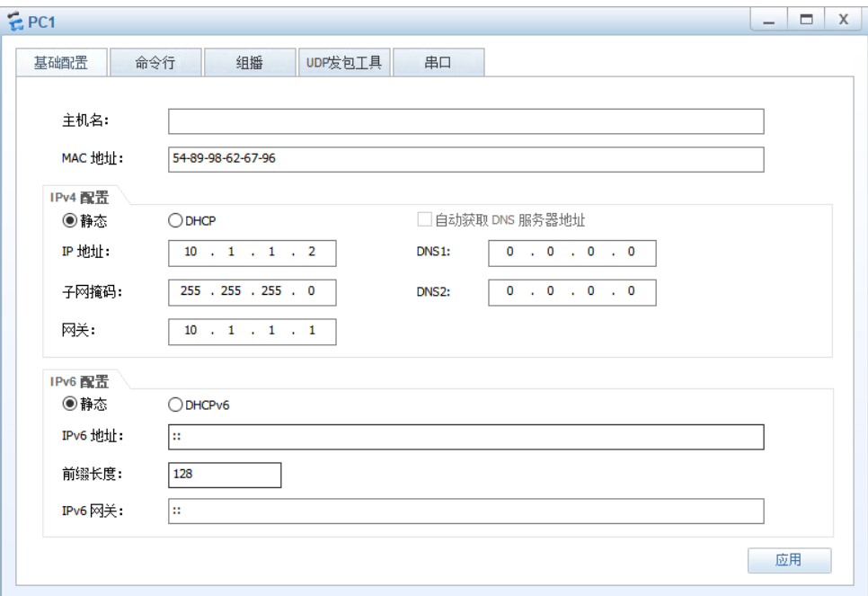Viewport: 868px width, 596px height.
Task: Click the 应用 button
Action: tap(790, 560)
